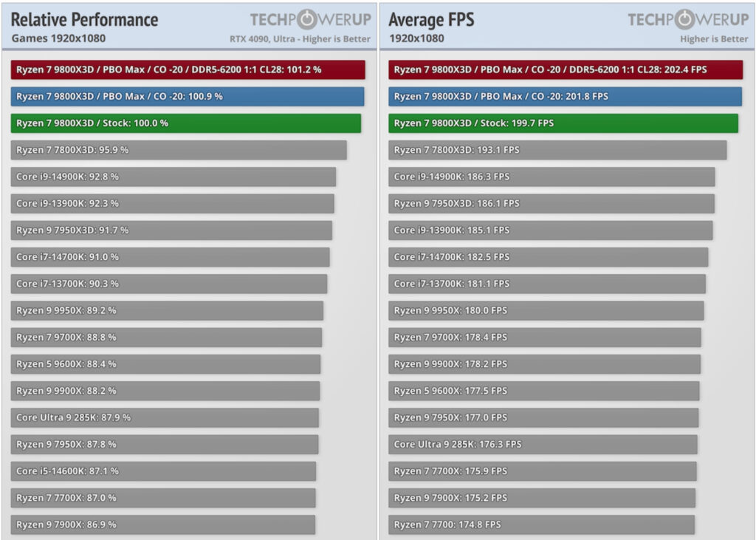Viewport: 756px width, 540px height.
Task: Click the green Stock 199.7 FPS bar
Action: pos(563,123)
